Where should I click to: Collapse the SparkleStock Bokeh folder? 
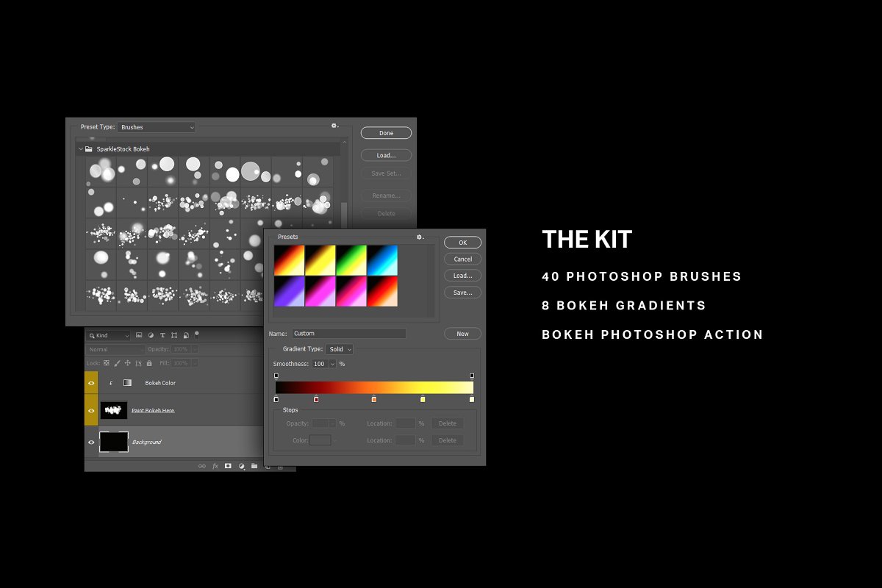[x=80, y=149]
